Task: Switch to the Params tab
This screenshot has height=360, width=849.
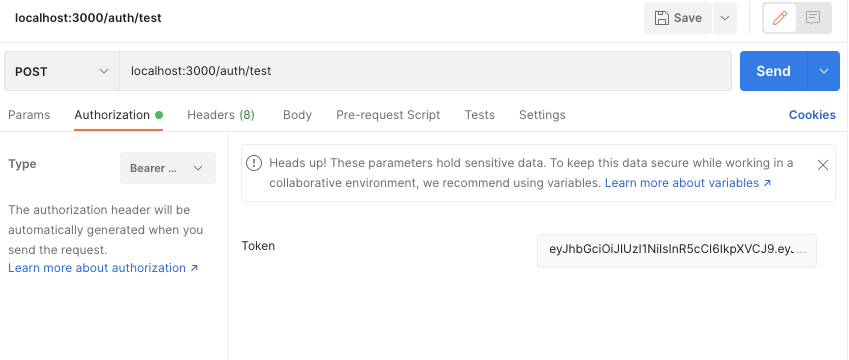Action: click(x=29, y=115)
